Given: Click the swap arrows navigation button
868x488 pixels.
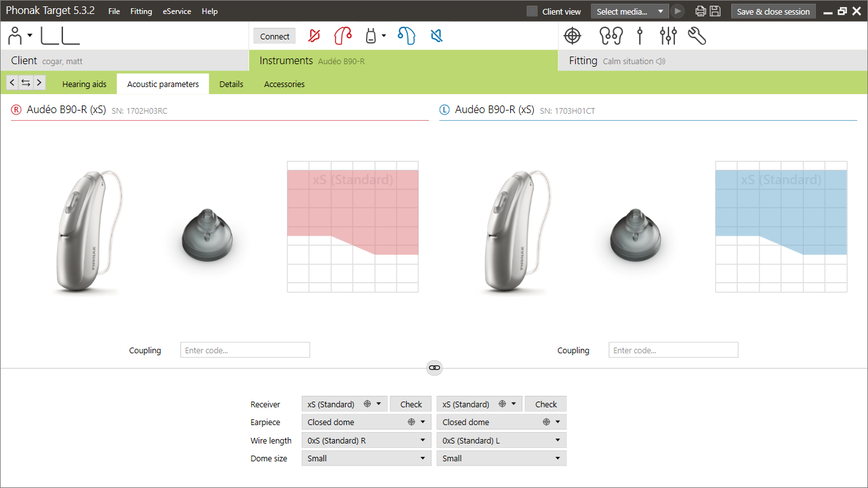Looking at the screenshot, I should point(25,82).
